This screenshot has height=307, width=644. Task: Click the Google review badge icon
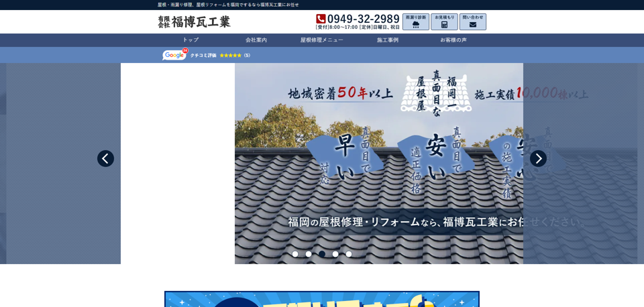coord(174,55)
